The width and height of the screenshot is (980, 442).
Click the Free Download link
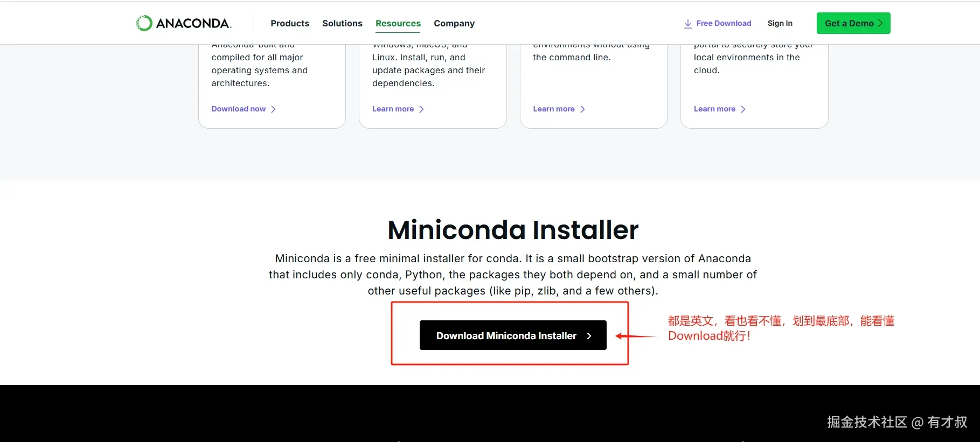(724, 23)
